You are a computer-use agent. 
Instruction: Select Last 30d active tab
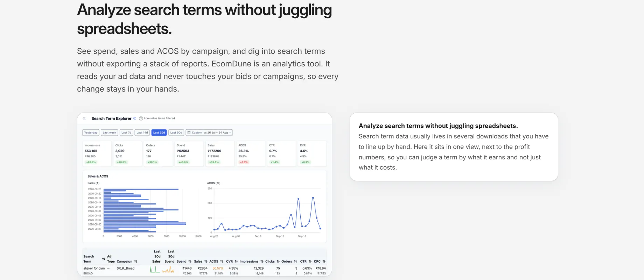pos(159,132)
